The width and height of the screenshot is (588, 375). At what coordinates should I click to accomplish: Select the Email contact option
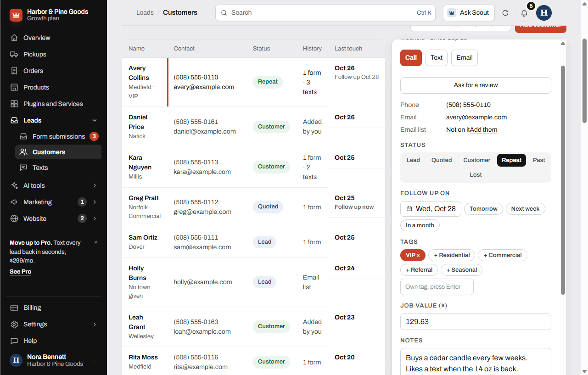point(465,58)
